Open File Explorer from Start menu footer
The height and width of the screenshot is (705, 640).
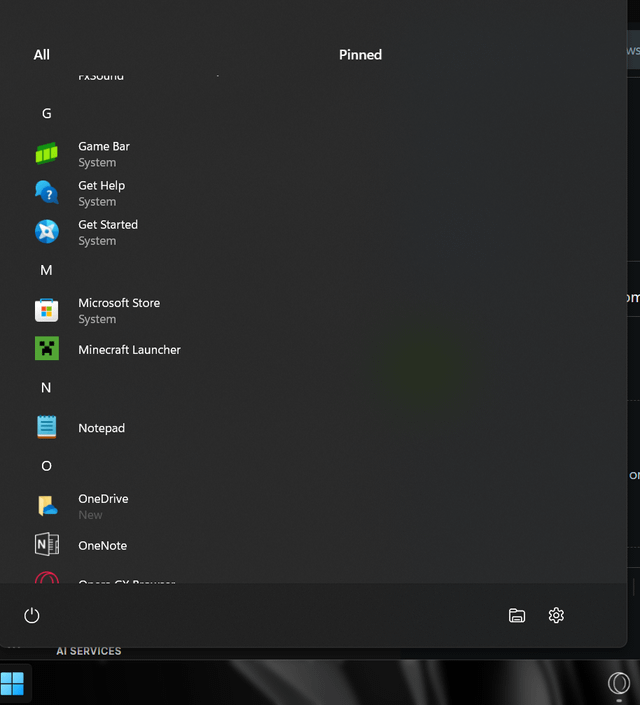click(x=517, y=615)
